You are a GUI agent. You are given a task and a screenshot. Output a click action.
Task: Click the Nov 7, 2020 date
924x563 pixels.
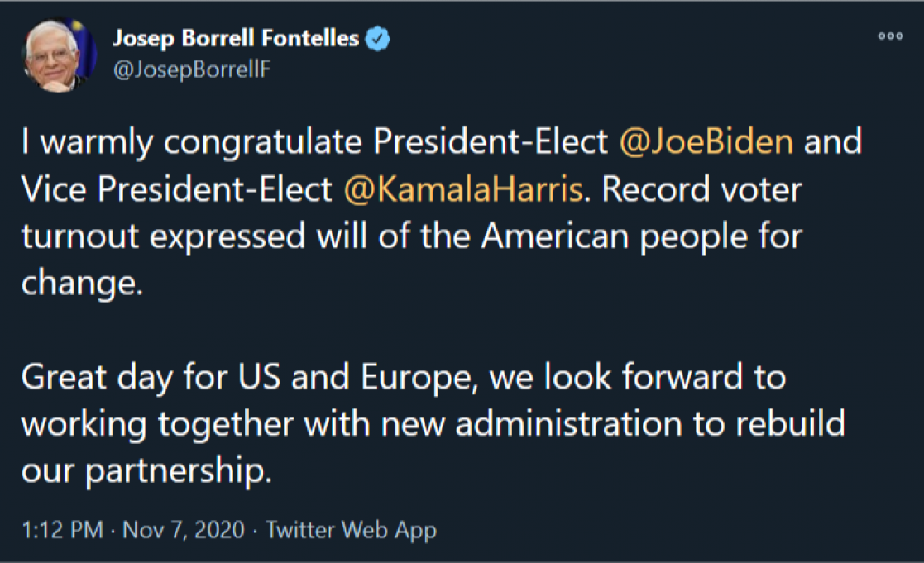[x=184, y=530]
